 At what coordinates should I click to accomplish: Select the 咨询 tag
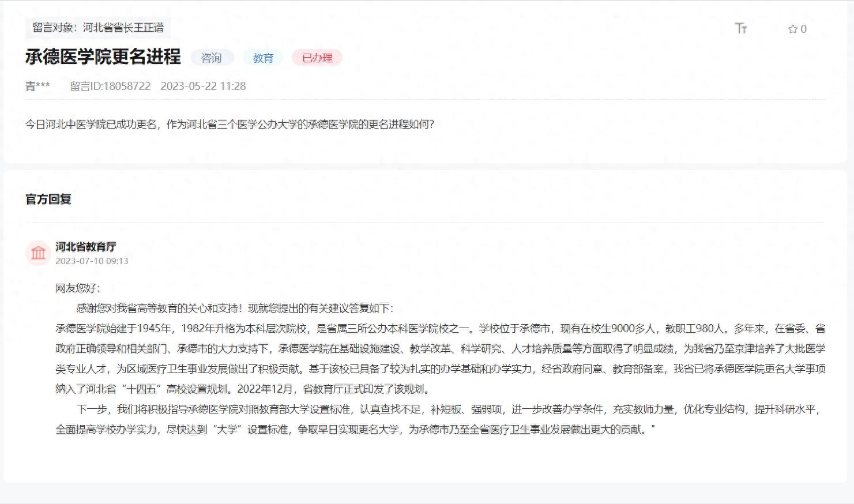click(x=211, y=58)
